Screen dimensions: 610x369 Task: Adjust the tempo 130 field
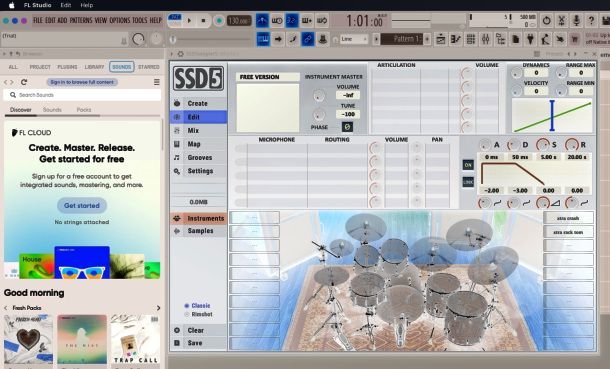click(x=239, y=21)
